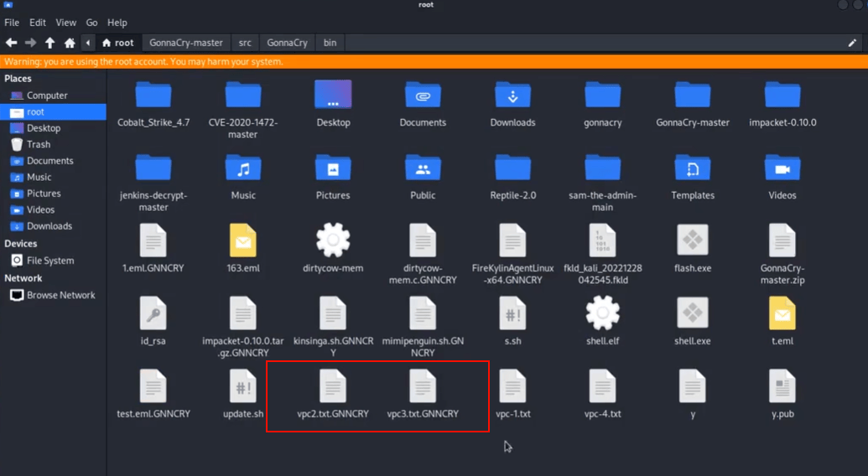Select the Public folder icon
Viewport: 868px width, 476px height.
423,168
